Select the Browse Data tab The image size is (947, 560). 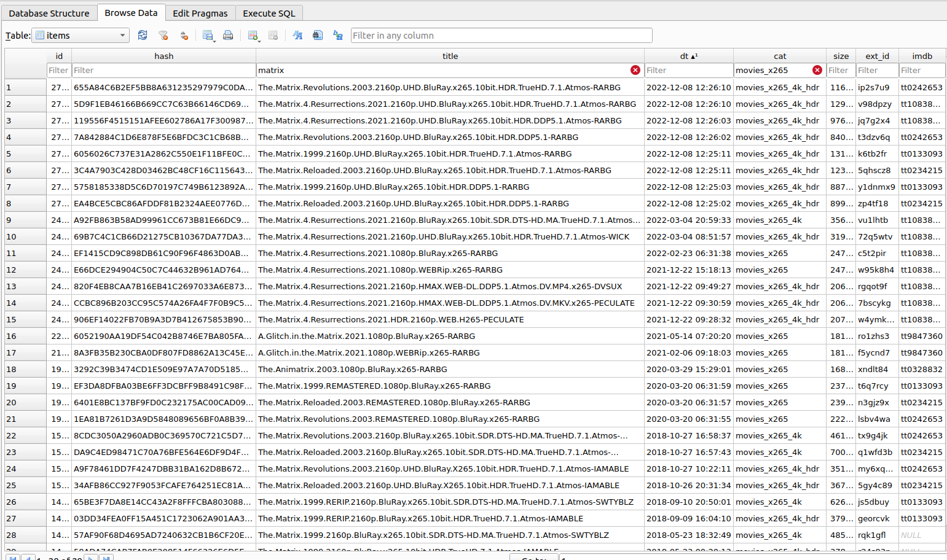[131, 12]
